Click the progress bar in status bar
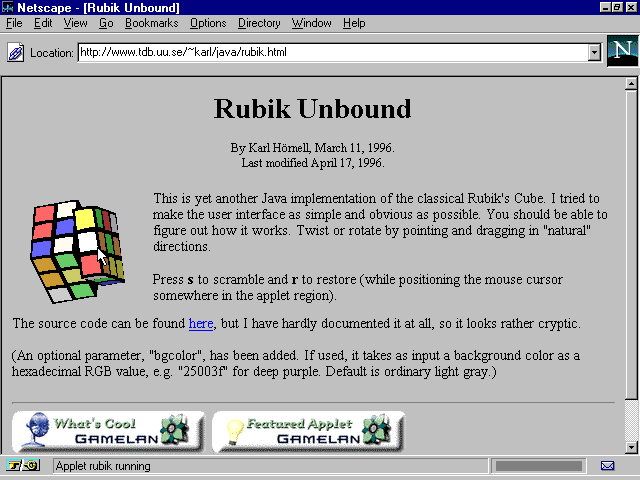The image size is (640, 480). click(x=538, y=466)
